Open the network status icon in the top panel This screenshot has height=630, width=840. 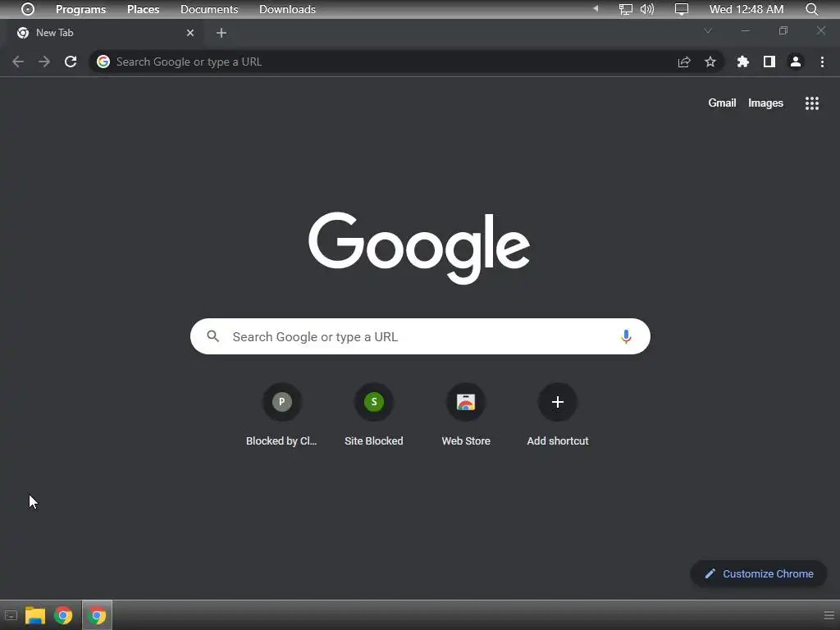point(625,9)
